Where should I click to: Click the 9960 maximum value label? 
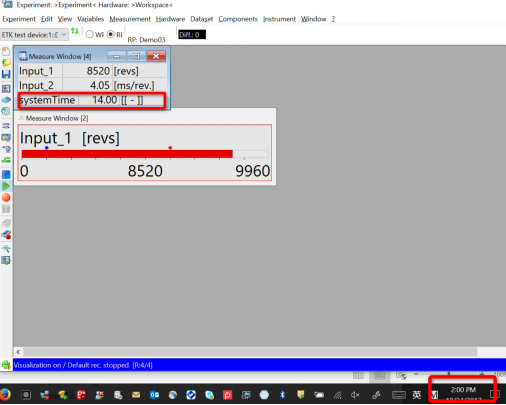pyautogui.click(x=253, y=171)
